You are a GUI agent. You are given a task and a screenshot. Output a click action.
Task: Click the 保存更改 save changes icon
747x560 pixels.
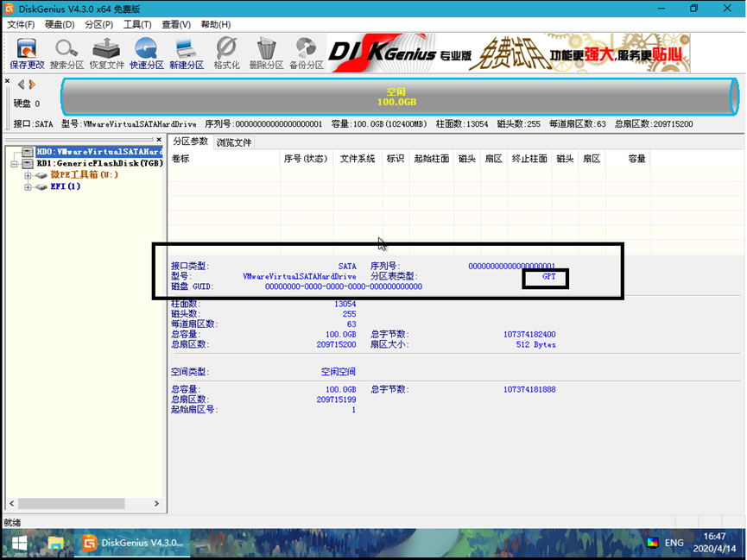27,53
